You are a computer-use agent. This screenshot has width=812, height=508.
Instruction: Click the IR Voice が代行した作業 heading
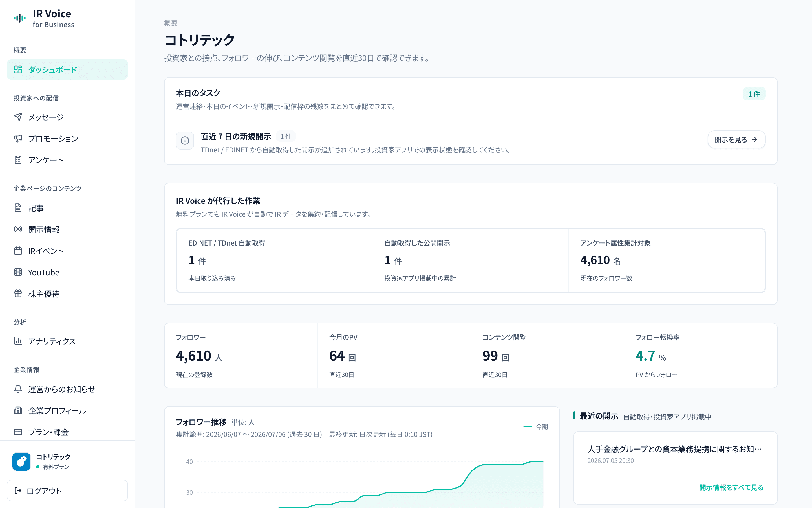(218, 201)
